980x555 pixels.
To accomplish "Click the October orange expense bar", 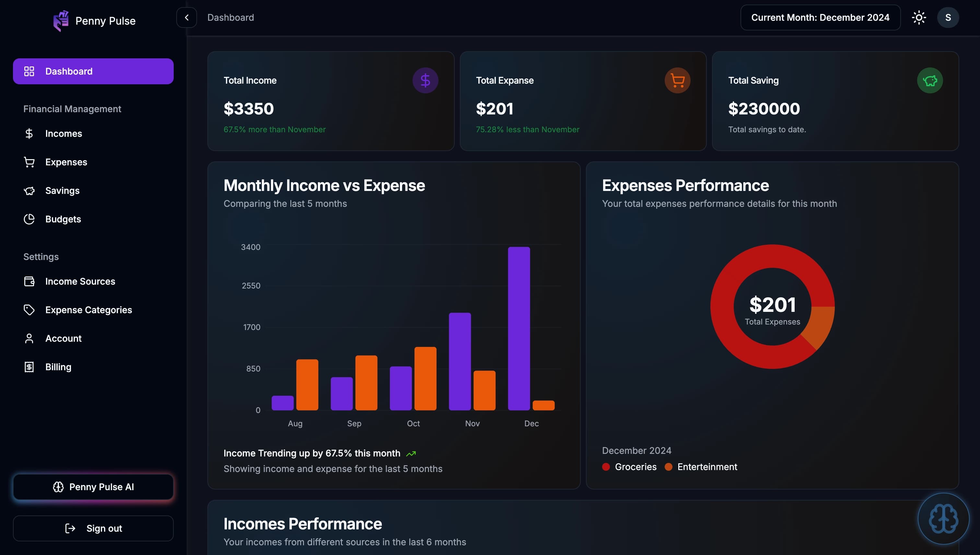I will 425,379.
